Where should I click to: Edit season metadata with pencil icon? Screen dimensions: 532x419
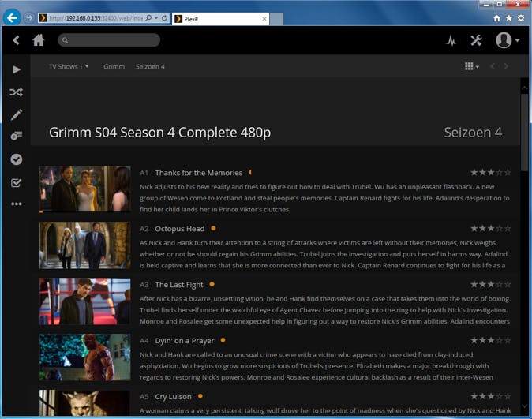click(17, 114)
